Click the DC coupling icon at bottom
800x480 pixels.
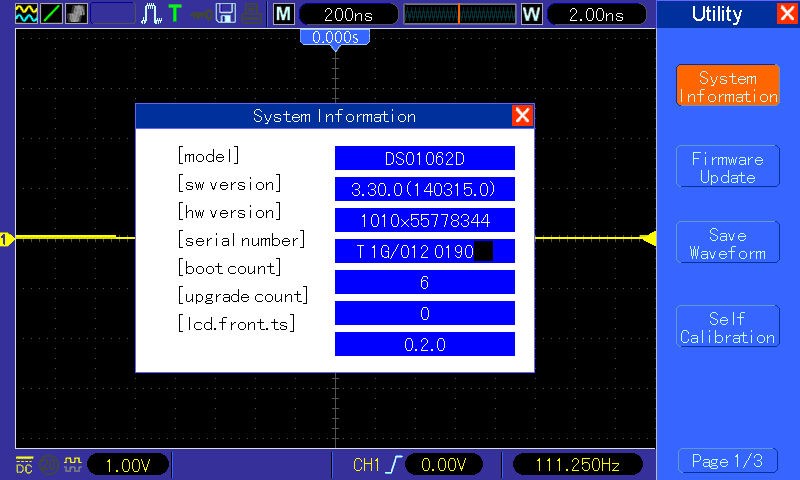coord(24,465)
